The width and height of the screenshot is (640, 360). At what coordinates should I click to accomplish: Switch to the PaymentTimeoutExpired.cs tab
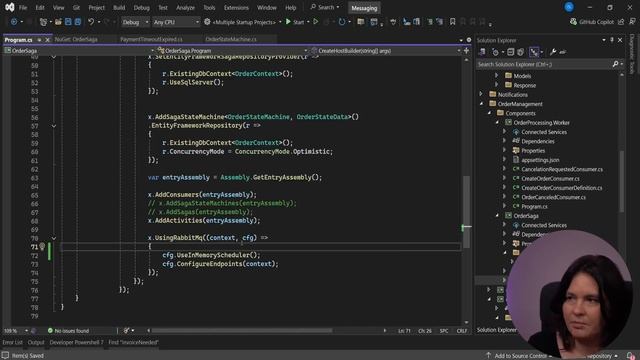click(x=151, y=40)
